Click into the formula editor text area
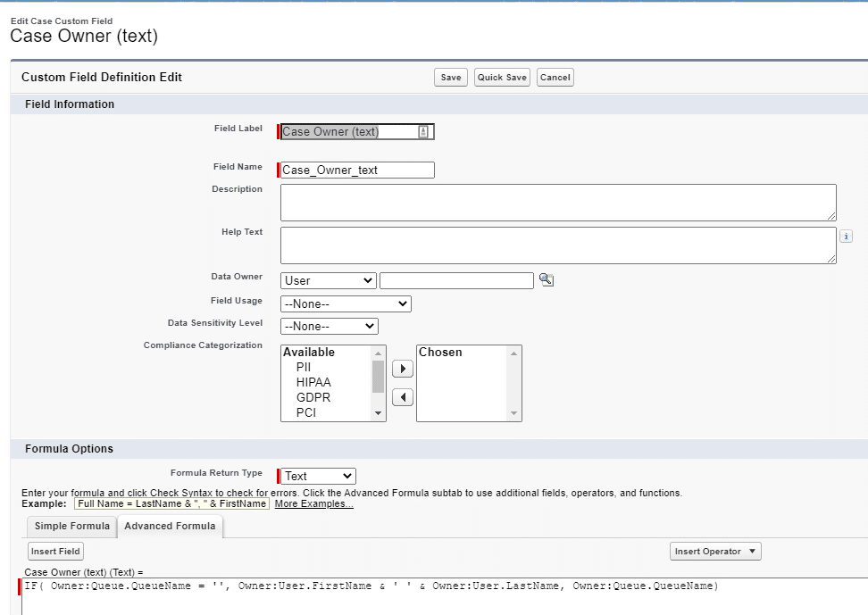This screenshot has height=615, width=868. click(445, 597)
